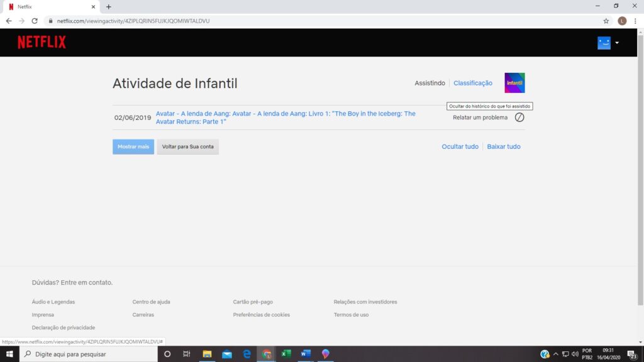The width and height of the screenshot is (644, 362).
Task: Open Task View in taskbar
Action: pyautogui.click(x=186, y=354)
